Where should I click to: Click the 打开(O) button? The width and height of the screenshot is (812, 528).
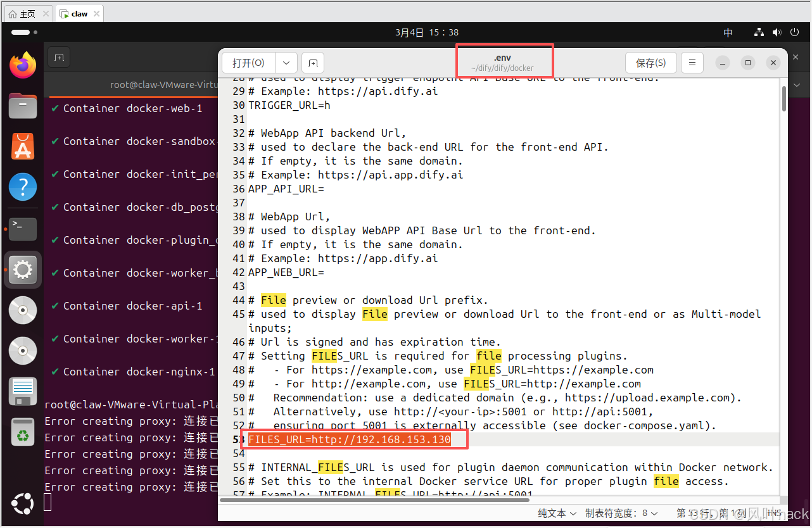(248, 63)
